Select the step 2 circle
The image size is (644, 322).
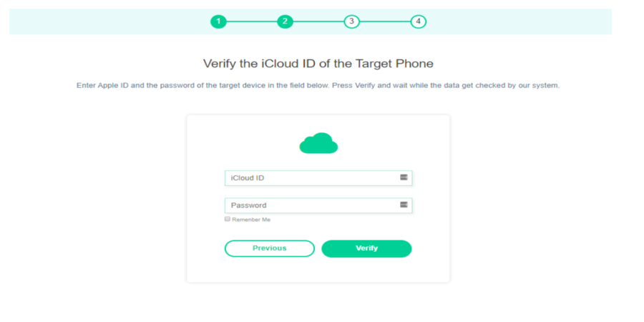click(285, 21)
